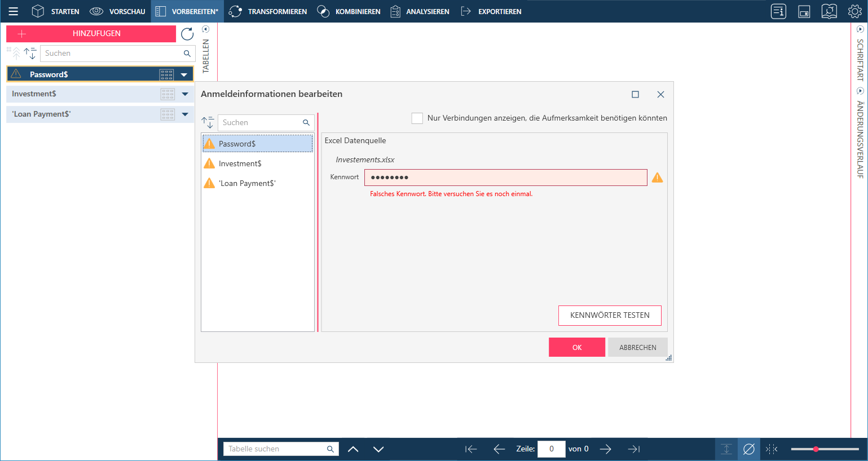Collapse the TABELLEN panel arrow
Image resolution: width=868 pixels, height=461 pixels.
205,29
